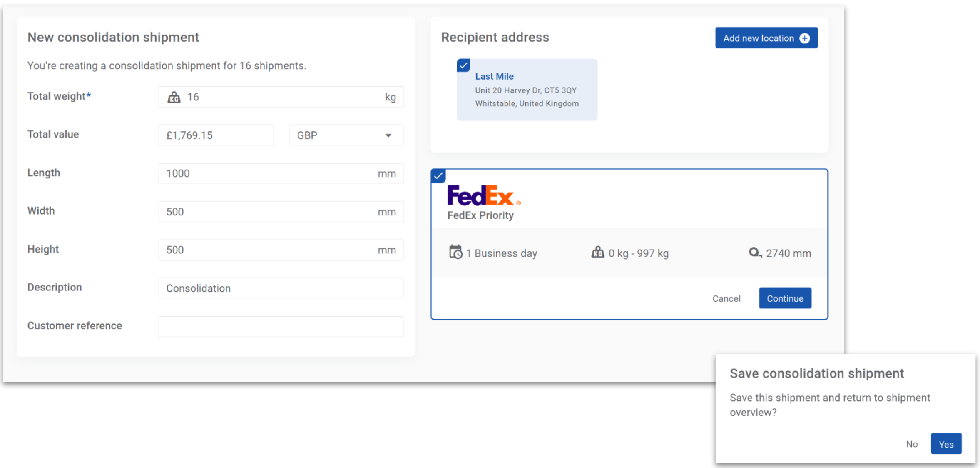Screen dimensions: 980x468
Task: Decline saving with the No button
Action: pyautogui.click(x=912, y=444)
